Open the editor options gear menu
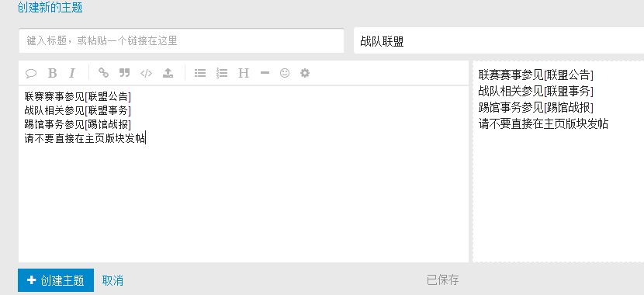644x295 pixels. tap(305, 73)
